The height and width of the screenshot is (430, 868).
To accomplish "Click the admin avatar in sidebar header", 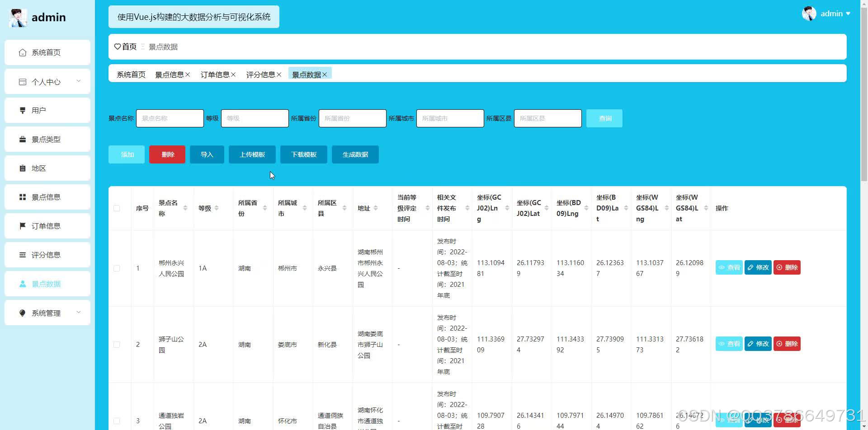I will pyautogui.click(x=18, y=18).
